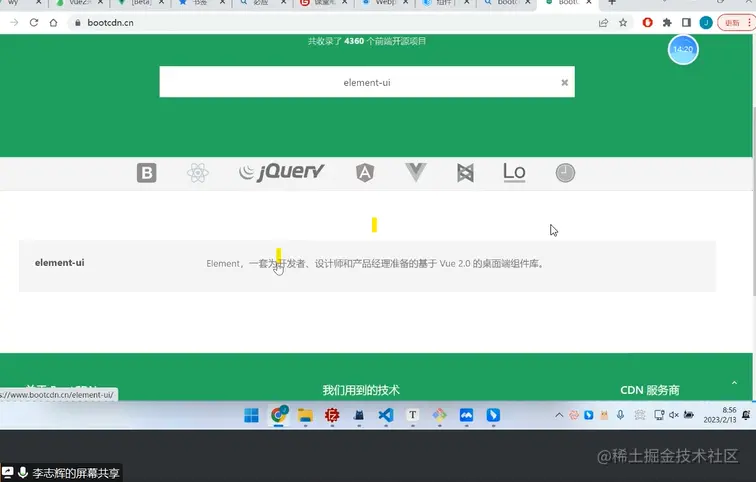Screen dimensions: 756x482
Task: Toggle the browser side panel icon
Action: click(687, 23)
